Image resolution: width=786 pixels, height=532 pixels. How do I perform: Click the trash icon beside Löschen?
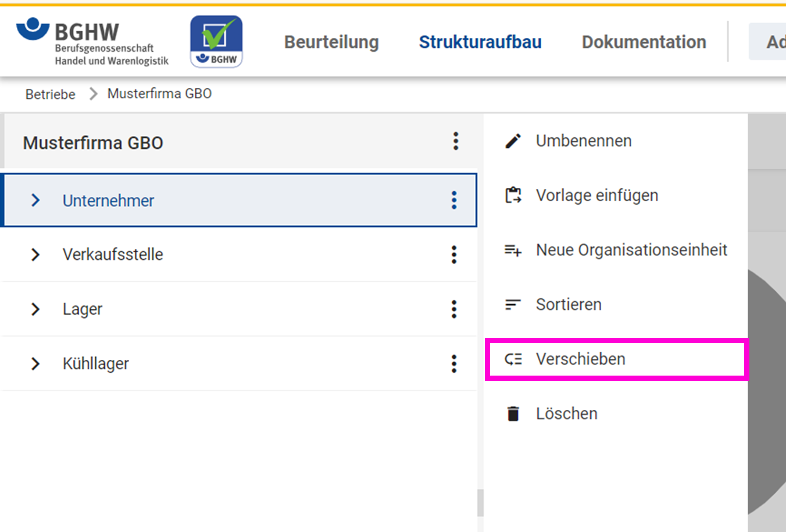pyautogui.click(x=513, y=413)
